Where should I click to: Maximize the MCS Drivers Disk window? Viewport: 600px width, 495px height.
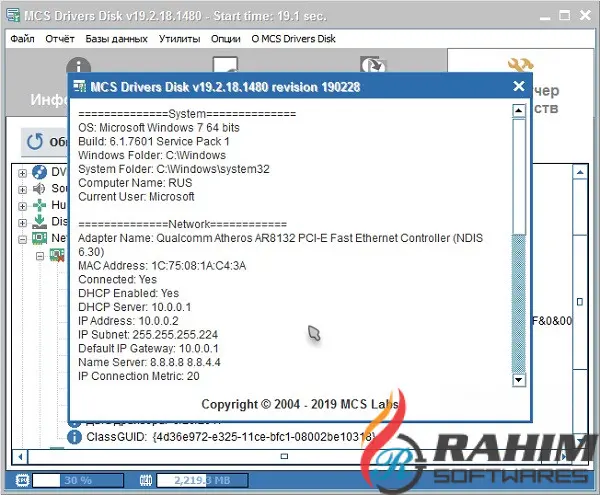[x=565, y=15]
